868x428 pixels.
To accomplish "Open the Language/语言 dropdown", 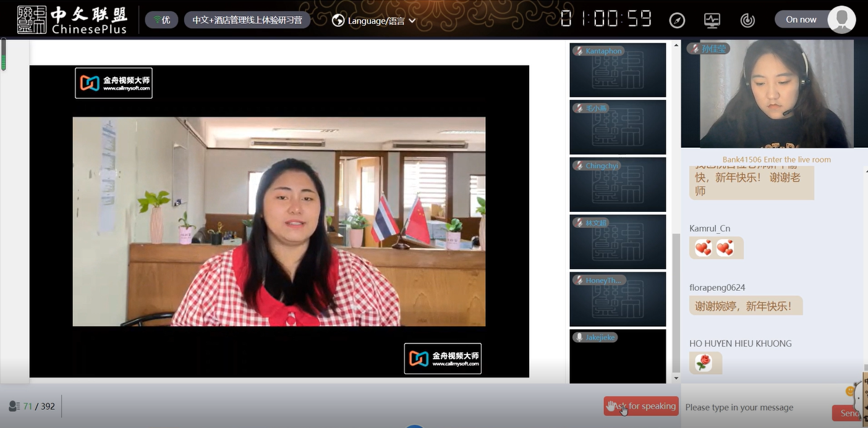I will (374, 20).
